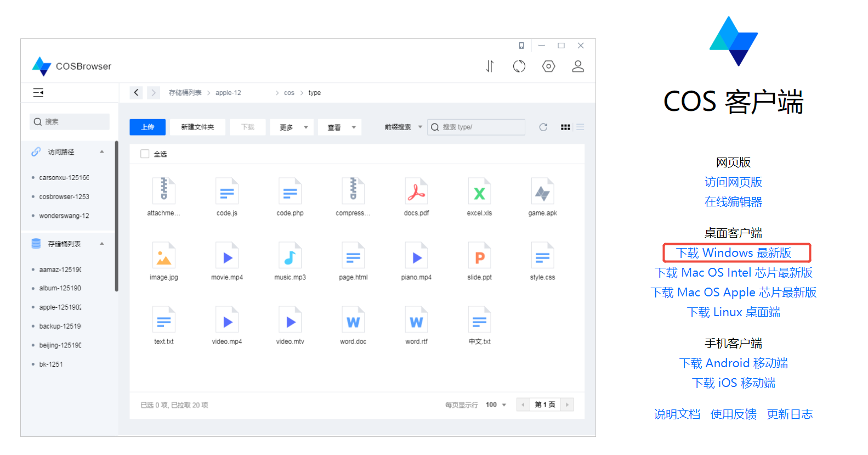This screenshot has width=868, height=455.
Task: Switch to grid view layout
Action: (x=565, y=127)
